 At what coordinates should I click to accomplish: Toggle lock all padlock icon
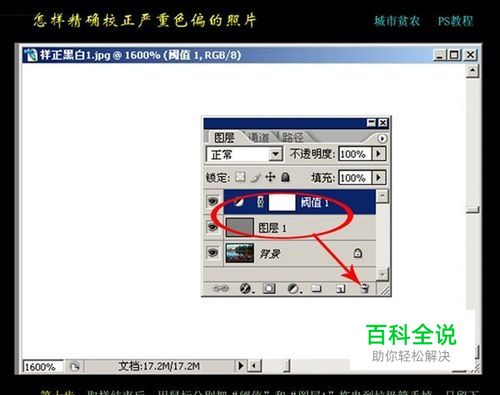click(285, 177)
